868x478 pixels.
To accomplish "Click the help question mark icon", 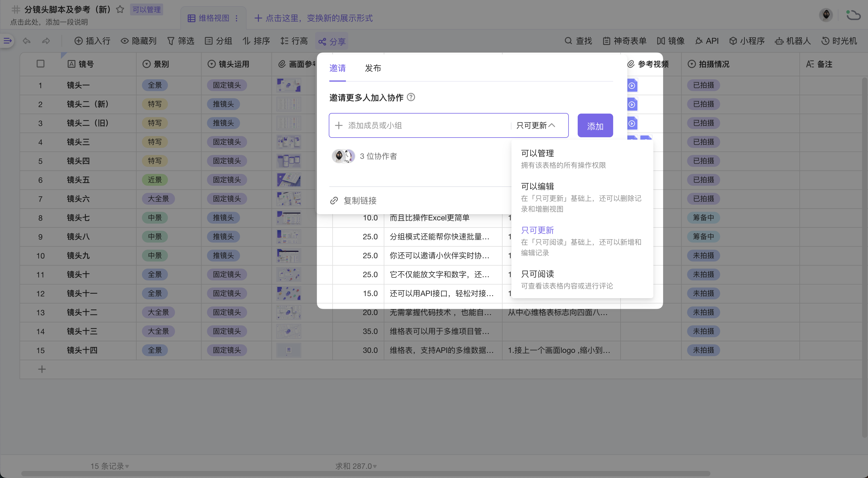I will (411, 97).
